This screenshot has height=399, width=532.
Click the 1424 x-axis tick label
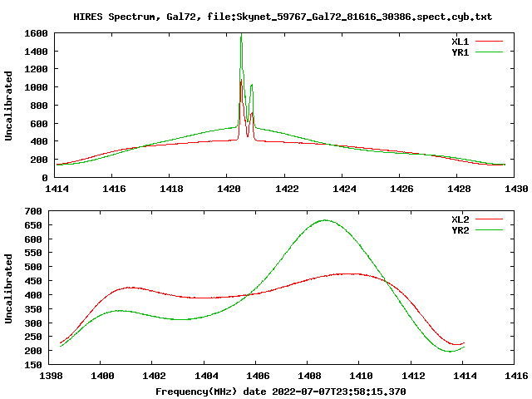[344, 189]
